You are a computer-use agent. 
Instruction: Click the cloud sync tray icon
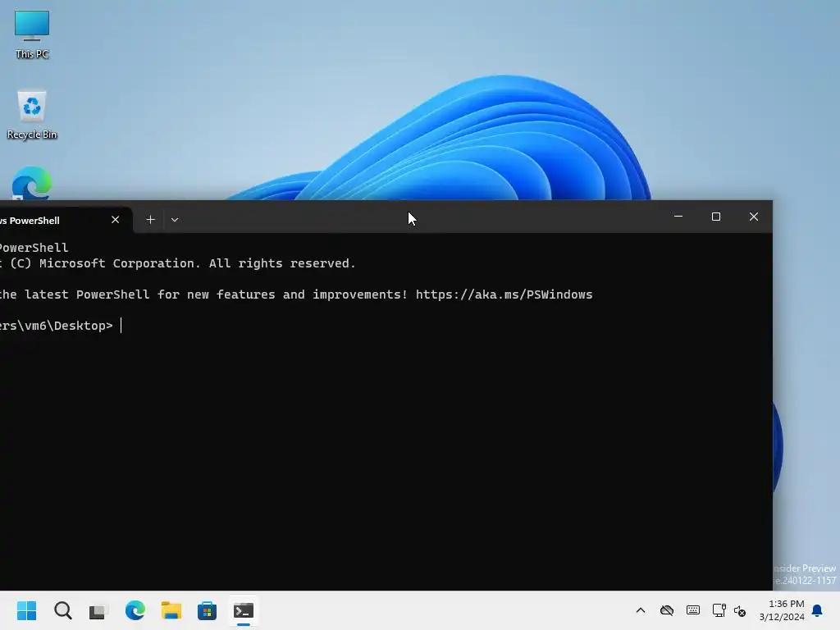click(x=666, y=610)
